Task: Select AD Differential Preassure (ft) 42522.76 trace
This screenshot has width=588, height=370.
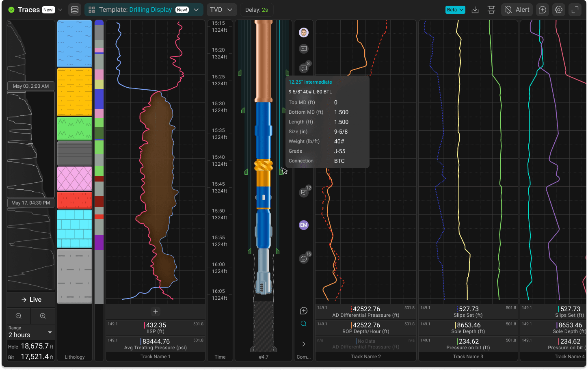Action: pyautogui.click(x=366, y=312)
